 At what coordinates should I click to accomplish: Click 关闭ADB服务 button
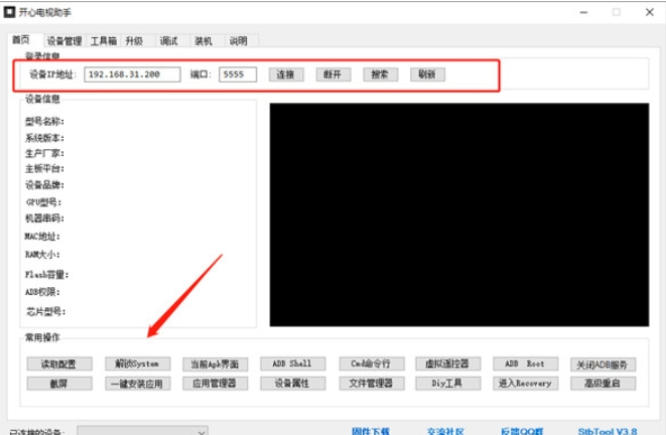click(603, 364)
